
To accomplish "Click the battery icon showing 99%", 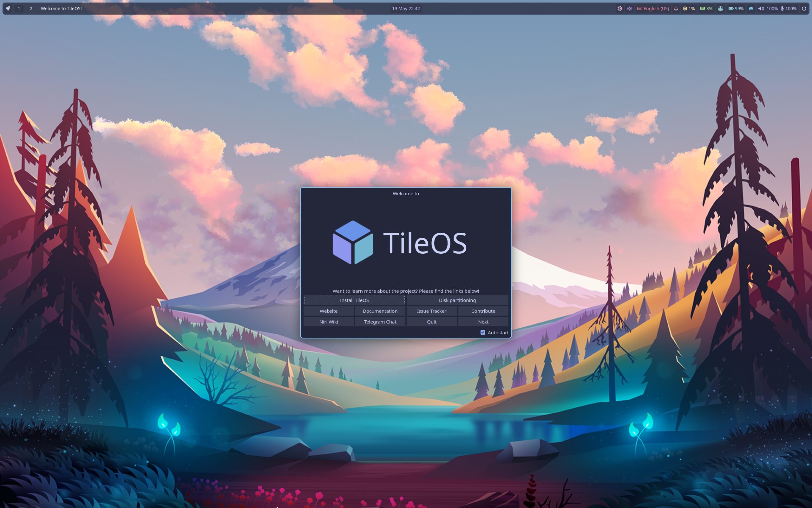I will (x=731, y=8).
